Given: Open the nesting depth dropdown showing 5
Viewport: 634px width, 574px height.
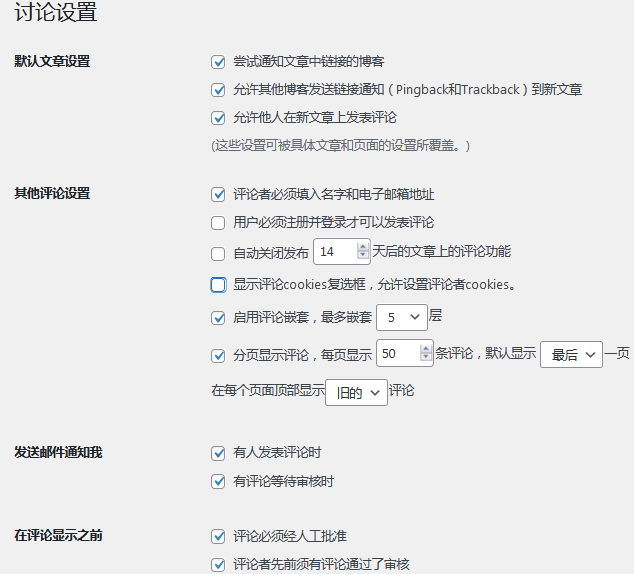Looking at the screenshot, I should 402,317.
